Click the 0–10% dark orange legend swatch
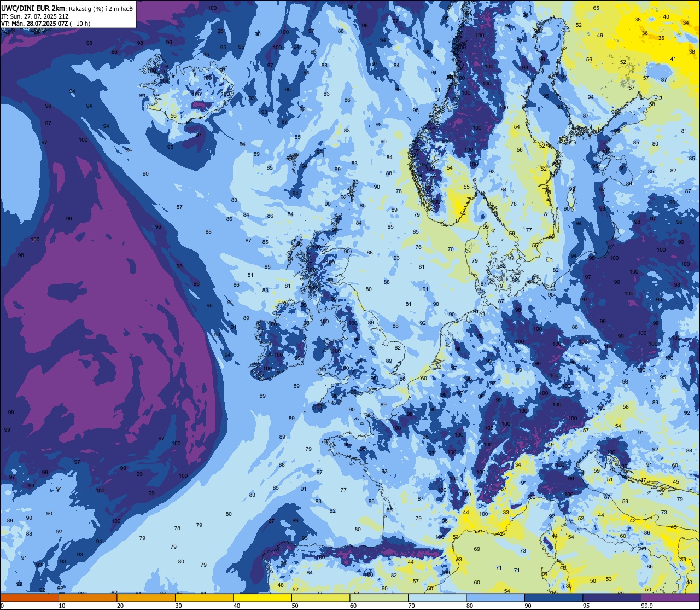Image resolution: width=700 pixels, height=610 pixels. [30, 598]
